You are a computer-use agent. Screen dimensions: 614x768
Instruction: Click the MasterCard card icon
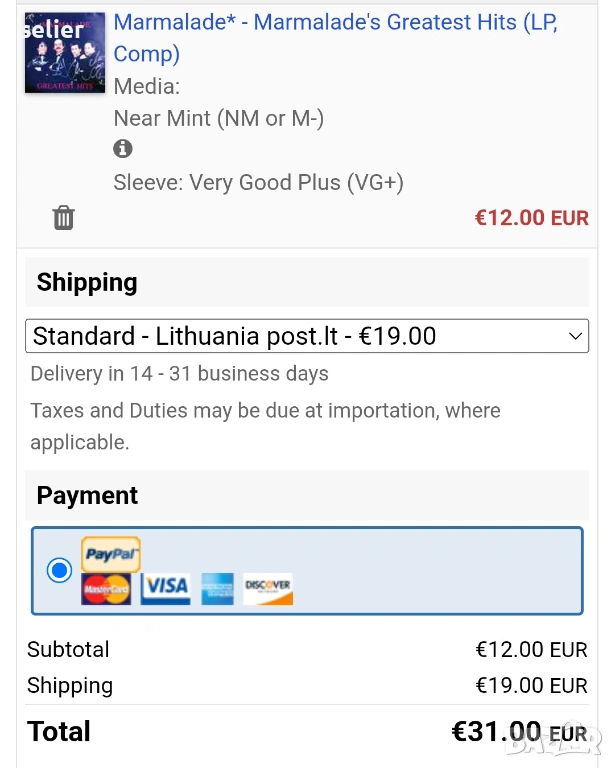106,588
